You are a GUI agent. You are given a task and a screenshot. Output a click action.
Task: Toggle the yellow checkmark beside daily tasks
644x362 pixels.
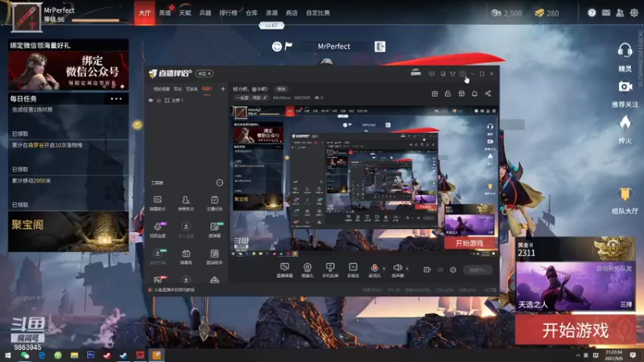(138, 125)
